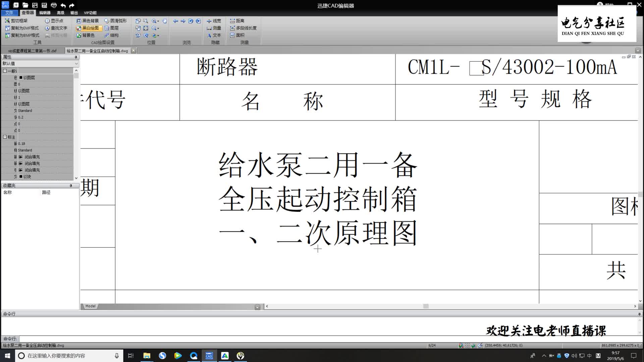Image resolution: width=644 pixels, height=362 pixels.
Task: Select the 多段线长度 polyline length tool
Action: (x=244, y=28)
